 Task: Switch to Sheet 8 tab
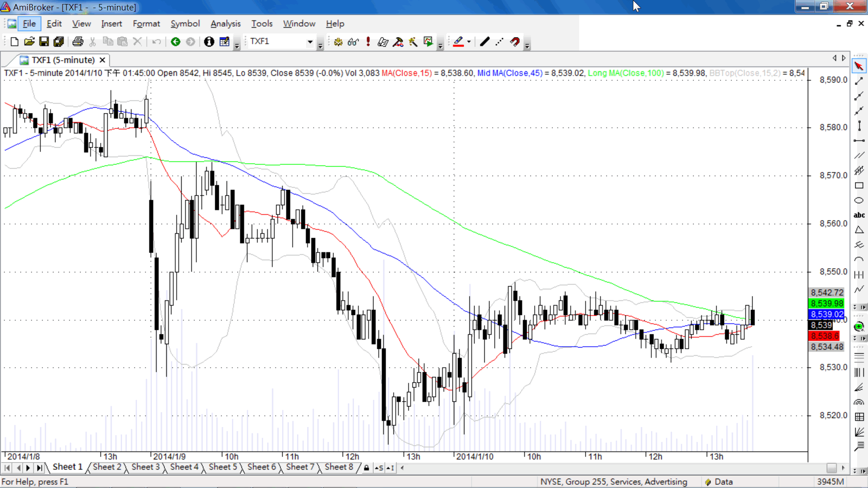(x=339, y=467)
